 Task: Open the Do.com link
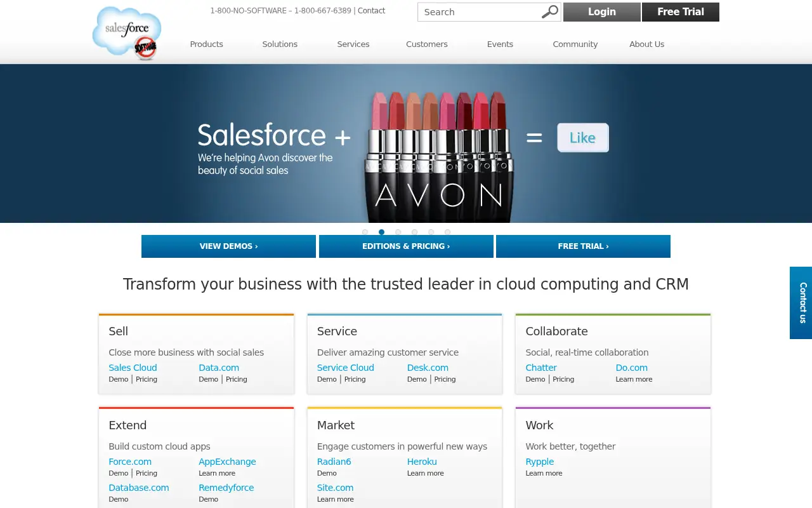(x=632, y=368)
